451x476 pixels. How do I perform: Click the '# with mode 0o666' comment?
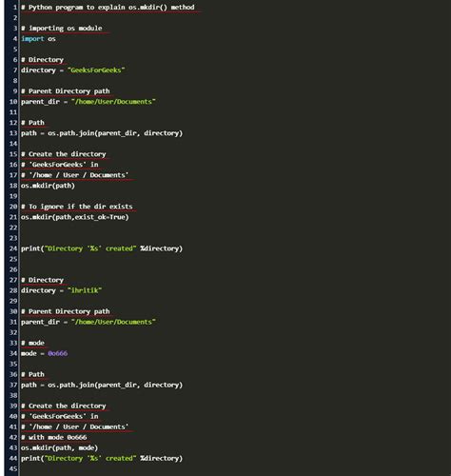point(54,437)
